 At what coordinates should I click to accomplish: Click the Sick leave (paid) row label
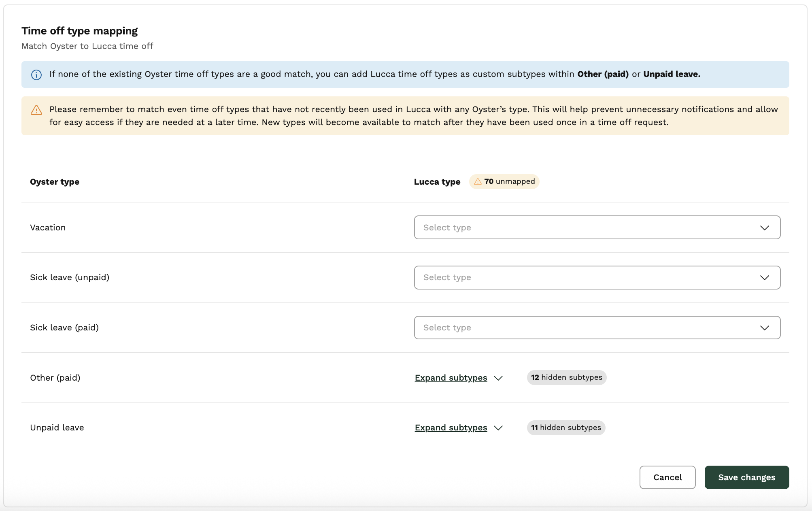[x=64, y=328]
